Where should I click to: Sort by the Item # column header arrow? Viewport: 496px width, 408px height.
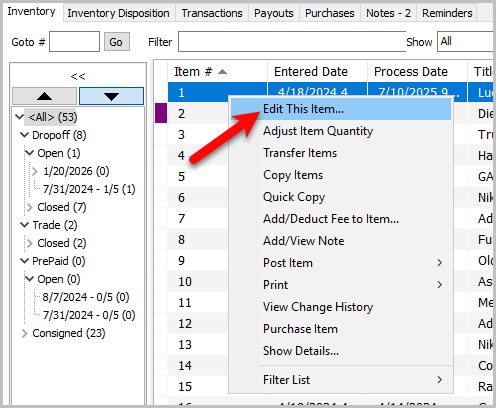[x=222, y=72]
